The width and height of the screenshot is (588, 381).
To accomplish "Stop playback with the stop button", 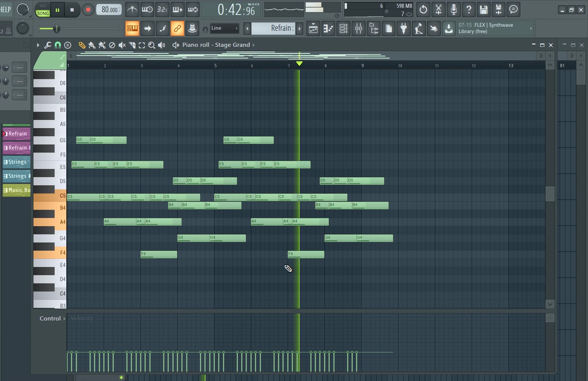I will (x=72, y=10).
